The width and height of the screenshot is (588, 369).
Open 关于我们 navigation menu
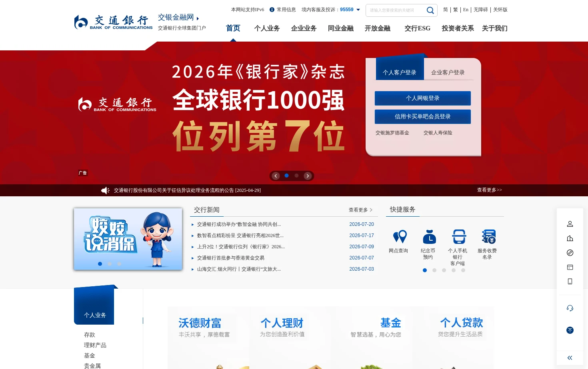coord(494,28)
